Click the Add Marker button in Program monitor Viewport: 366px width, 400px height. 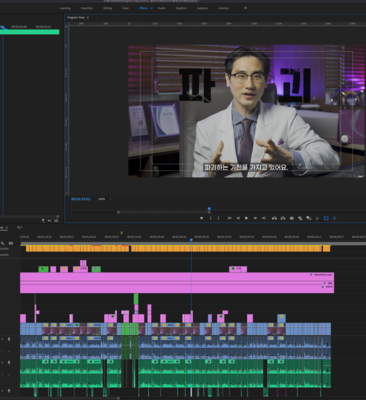201,218
